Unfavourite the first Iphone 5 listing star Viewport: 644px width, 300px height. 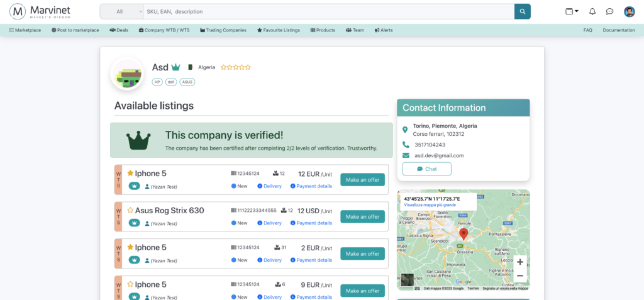coord(130,173)
